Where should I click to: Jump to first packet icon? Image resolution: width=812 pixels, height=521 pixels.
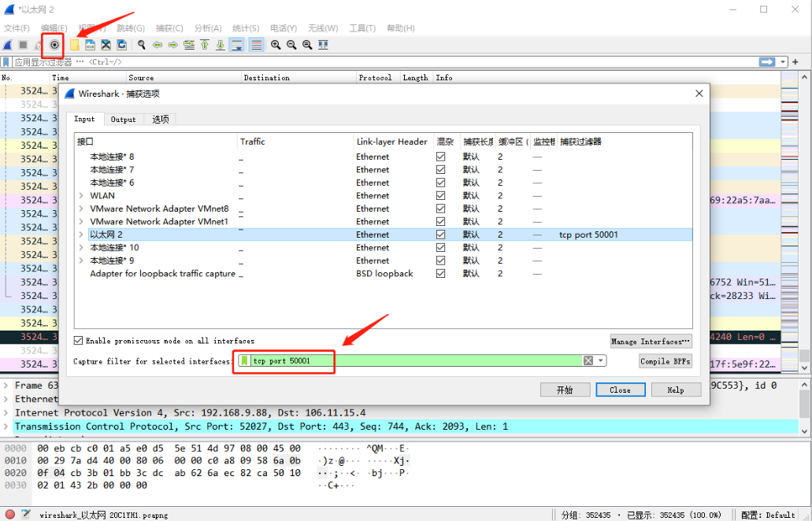tap(205, 45)
